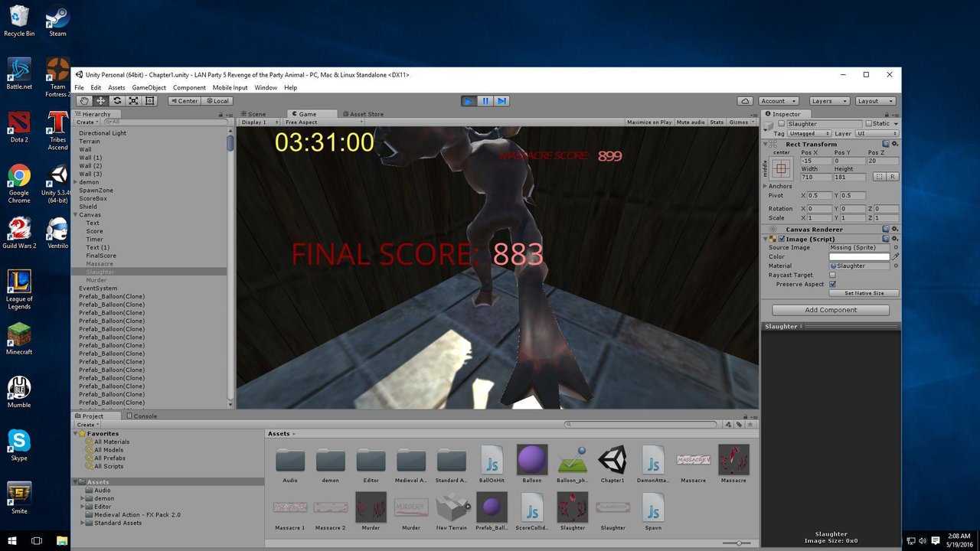The height and width of the screenshot is (551, 980).
Task: Open the Gizmos dropdown
Action: point(741,122)
